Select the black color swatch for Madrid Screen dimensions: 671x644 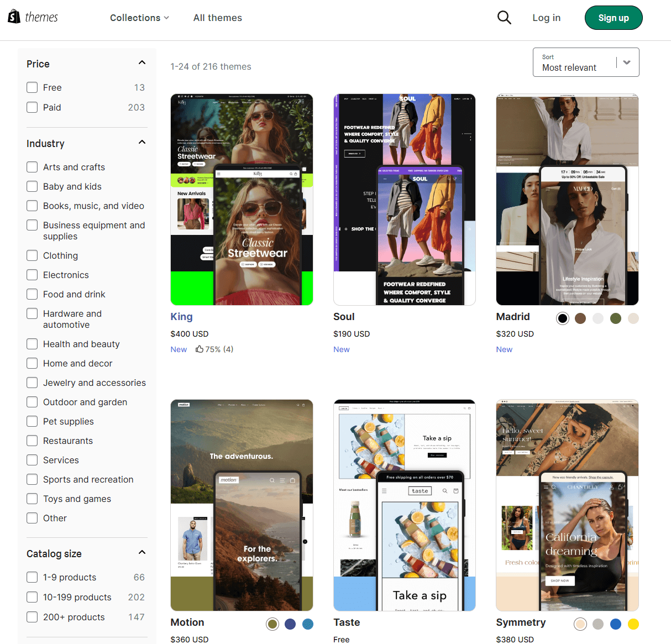point(563,318)
